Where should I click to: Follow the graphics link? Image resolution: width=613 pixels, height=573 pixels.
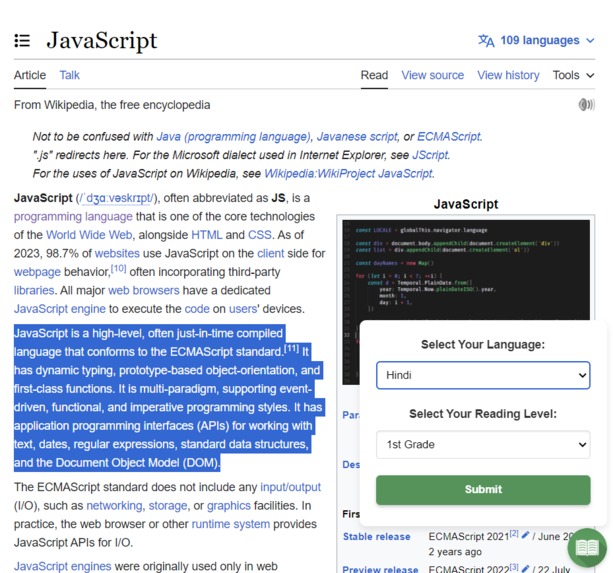tap(229, 505)
